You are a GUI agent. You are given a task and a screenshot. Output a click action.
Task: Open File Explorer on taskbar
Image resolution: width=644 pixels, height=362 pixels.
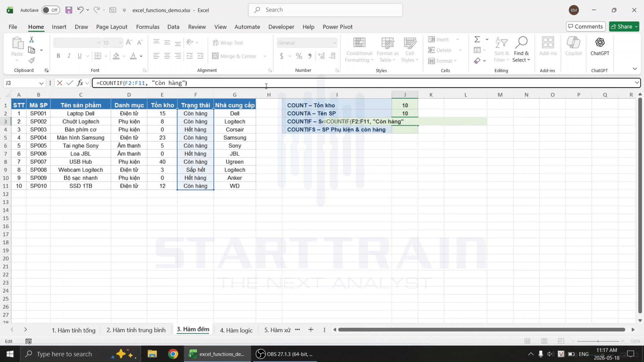coord(152,354)
